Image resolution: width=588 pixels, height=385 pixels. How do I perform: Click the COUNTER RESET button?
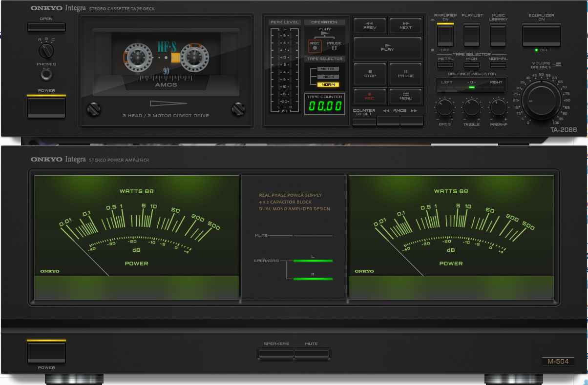pos(364,122)
